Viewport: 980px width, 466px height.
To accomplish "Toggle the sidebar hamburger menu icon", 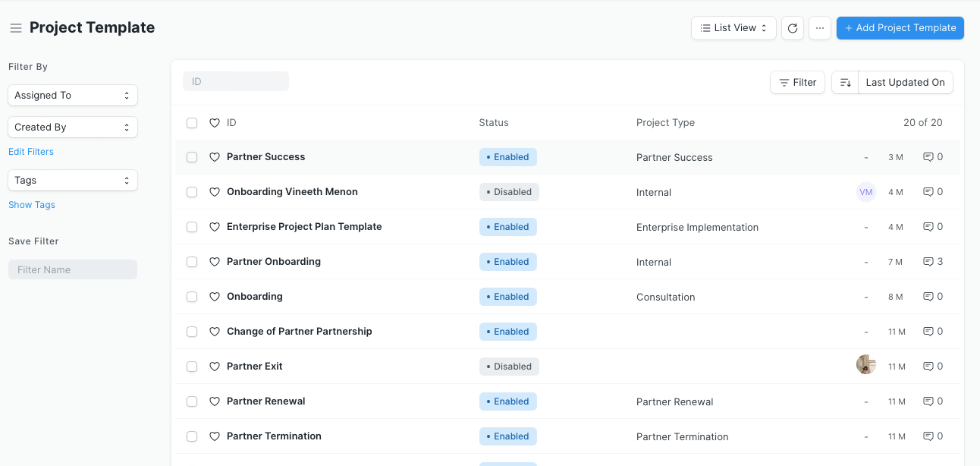I will (15, 28).
